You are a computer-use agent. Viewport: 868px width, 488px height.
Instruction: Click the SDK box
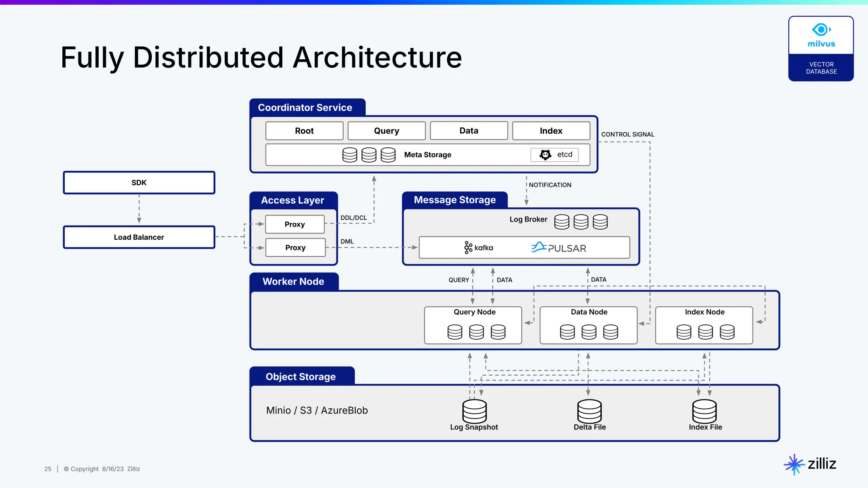139,183
